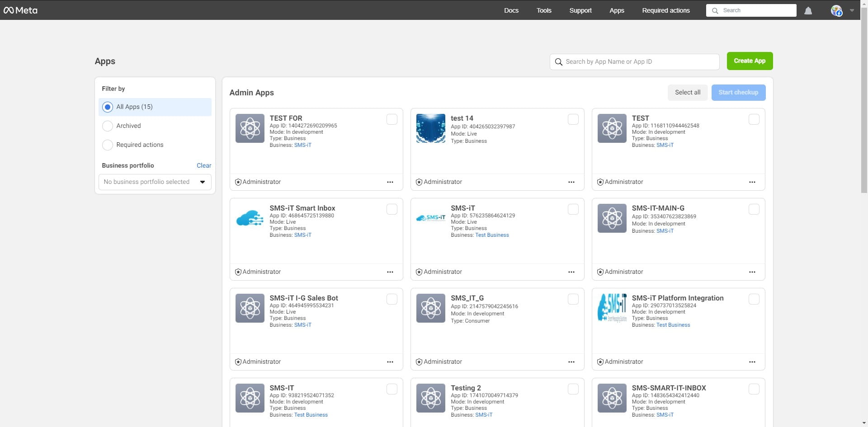Click the SMS-iT Platform Integration app icon
Viewport: 868px width, 427px height.
[x=612, y=308]
